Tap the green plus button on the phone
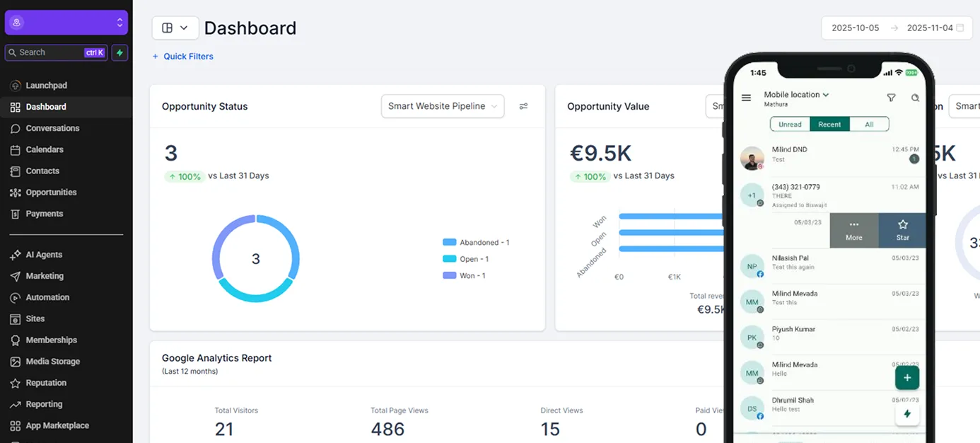Screen dimensions: 980x443 click(x=907, y=378)
